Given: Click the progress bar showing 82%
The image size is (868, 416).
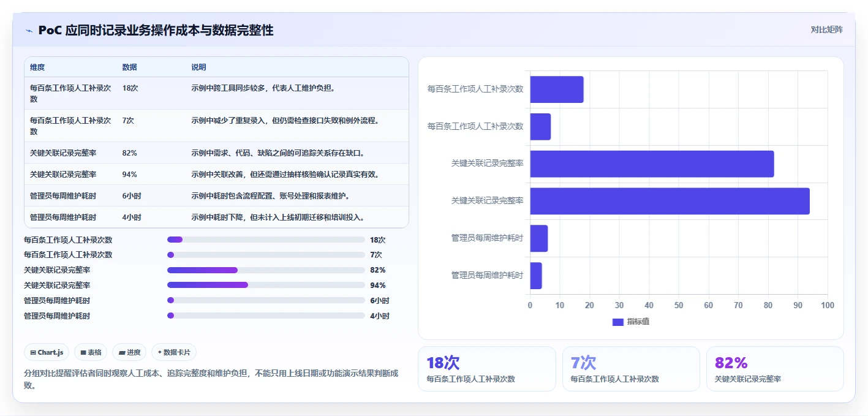Looking at the screenshot, I should [266, 270].
